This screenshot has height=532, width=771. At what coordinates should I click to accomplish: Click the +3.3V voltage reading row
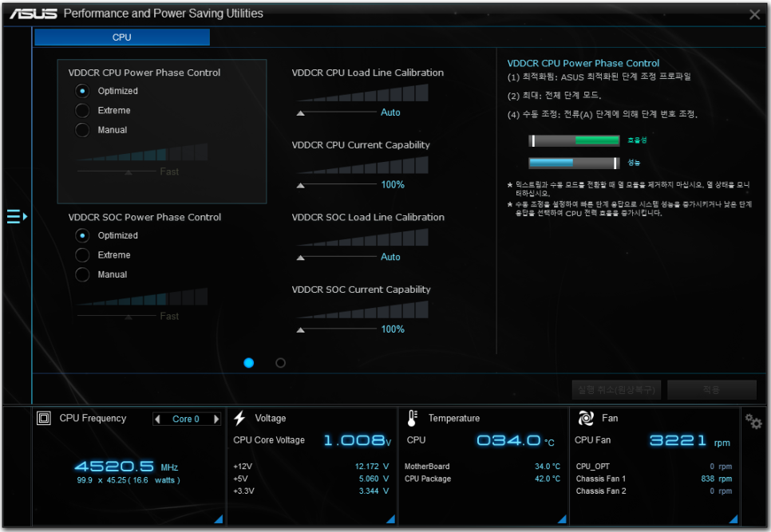(311, 491)
